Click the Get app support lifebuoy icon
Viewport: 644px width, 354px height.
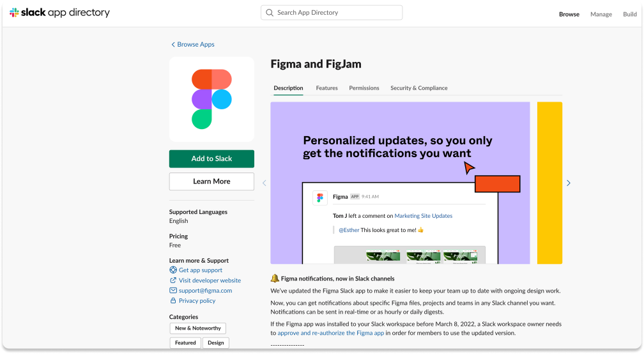(173, 270)
